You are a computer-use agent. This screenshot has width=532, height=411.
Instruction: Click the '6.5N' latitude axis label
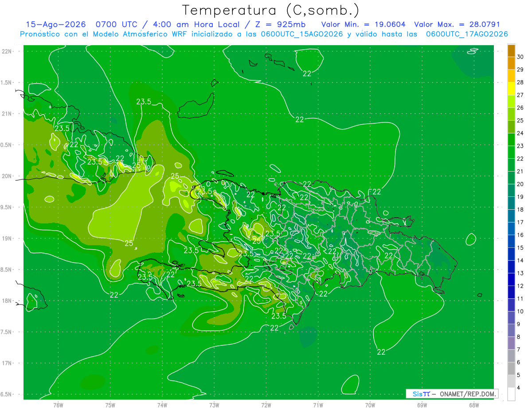click(7, 395)
